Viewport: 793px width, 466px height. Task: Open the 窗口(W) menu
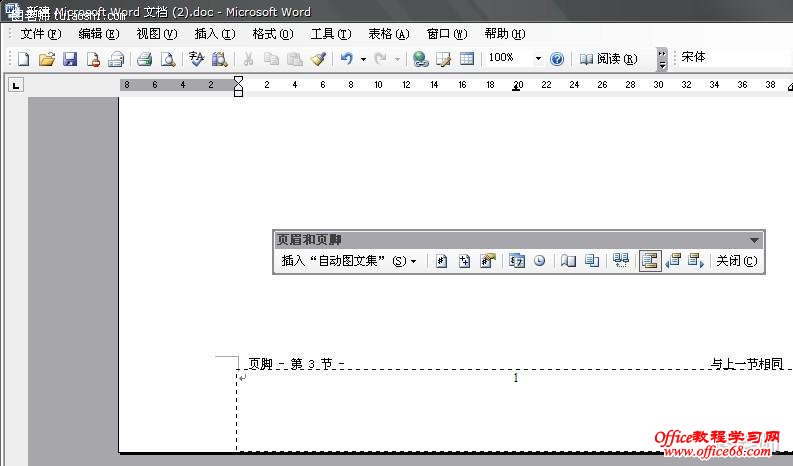click(447, 34)
